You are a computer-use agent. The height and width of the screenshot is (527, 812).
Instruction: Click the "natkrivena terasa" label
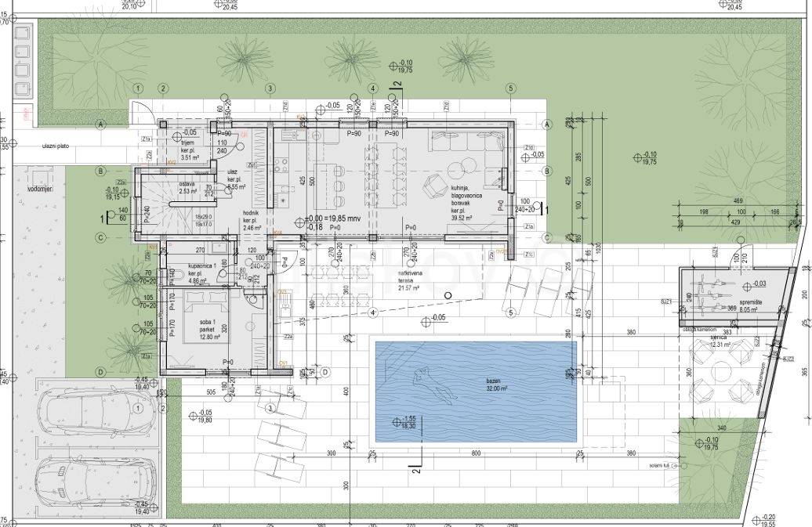click(x=410, y=281)
